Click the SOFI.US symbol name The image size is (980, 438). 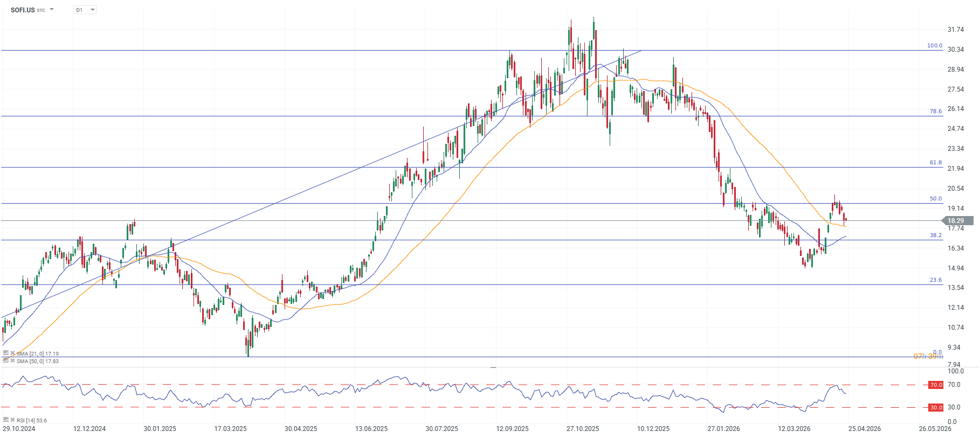pyautogui.click(x=23, y=10)
